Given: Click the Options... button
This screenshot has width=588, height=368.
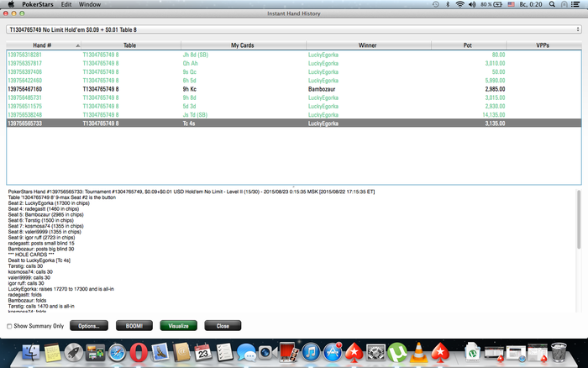Looking at the screenshot, I should (x=89, y=326).
